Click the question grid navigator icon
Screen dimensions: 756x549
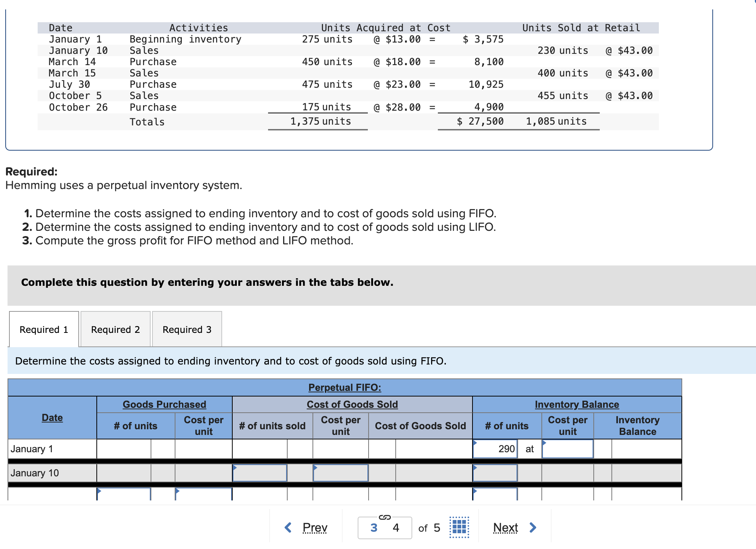coord(459,527)
